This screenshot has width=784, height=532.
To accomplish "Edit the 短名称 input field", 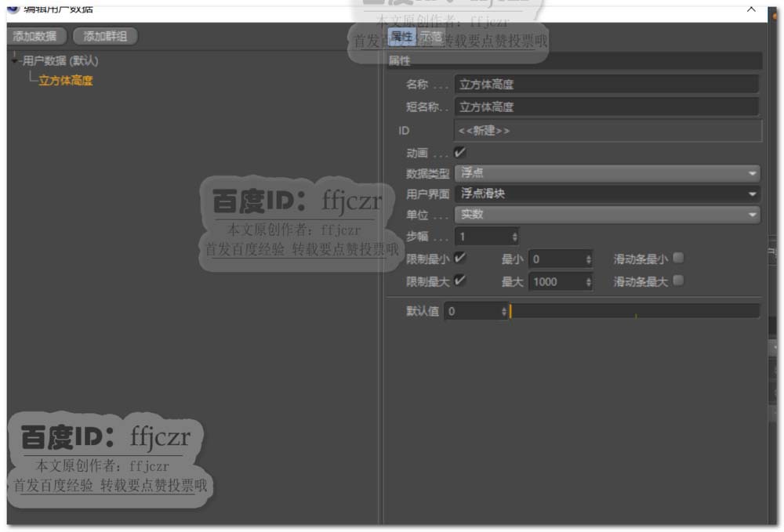I will coord(607,107).
